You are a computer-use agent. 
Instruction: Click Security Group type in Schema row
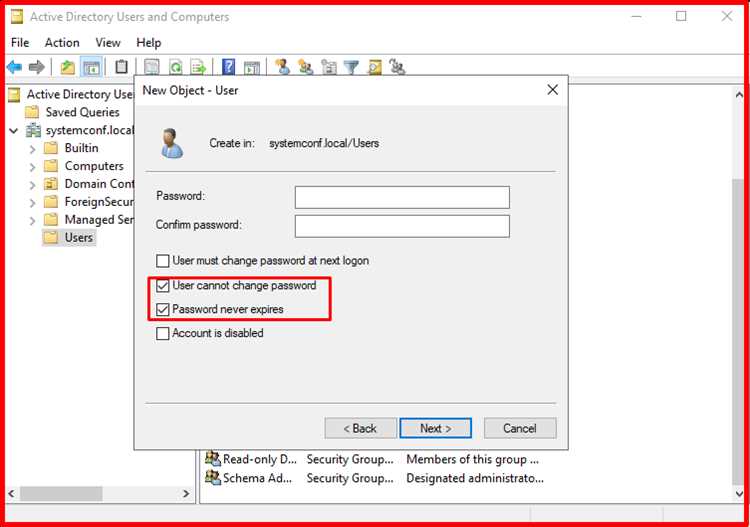[350, 478]
